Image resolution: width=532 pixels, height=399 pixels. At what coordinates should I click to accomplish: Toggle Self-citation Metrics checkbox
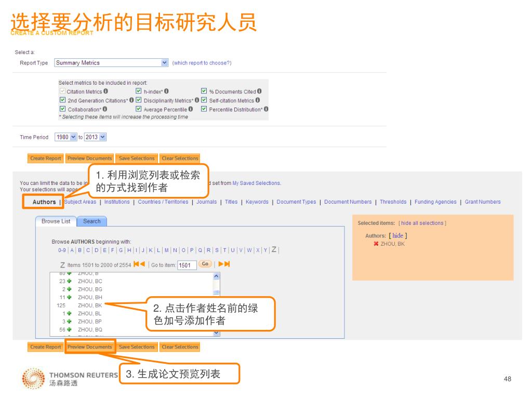[x=204, y=100]
